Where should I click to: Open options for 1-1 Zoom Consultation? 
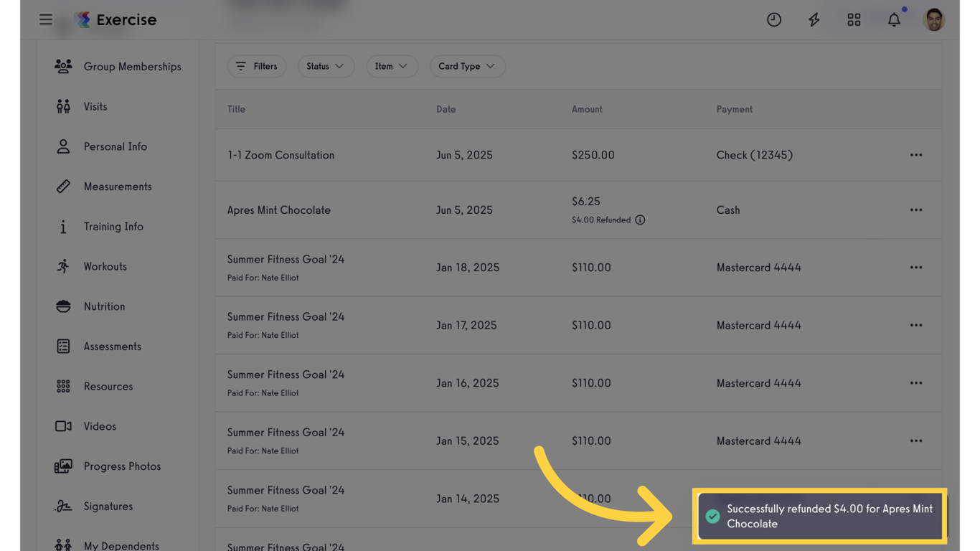coord(916,155)
